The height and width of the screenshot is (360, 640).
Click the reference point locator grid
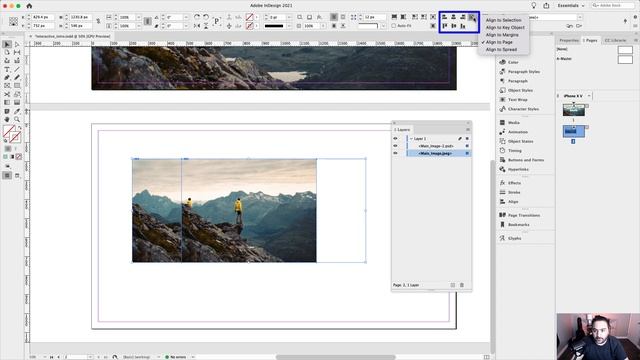pos(13,21)
